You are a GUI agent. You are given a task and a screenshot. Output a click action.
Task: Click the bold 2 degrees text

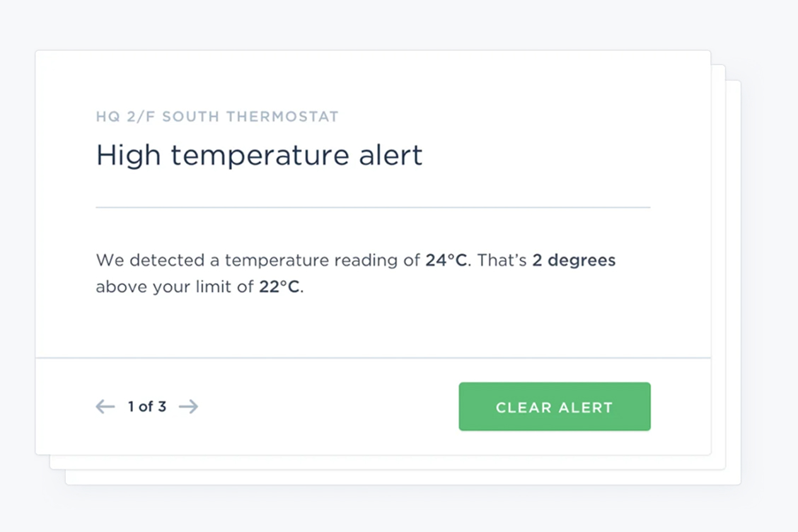click(574, 260)
